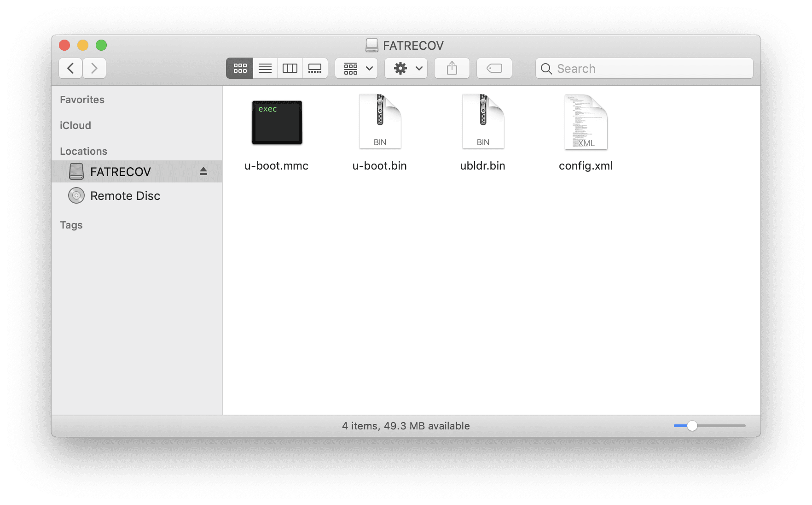Click the search magnifier icon

tap(546, 69)
